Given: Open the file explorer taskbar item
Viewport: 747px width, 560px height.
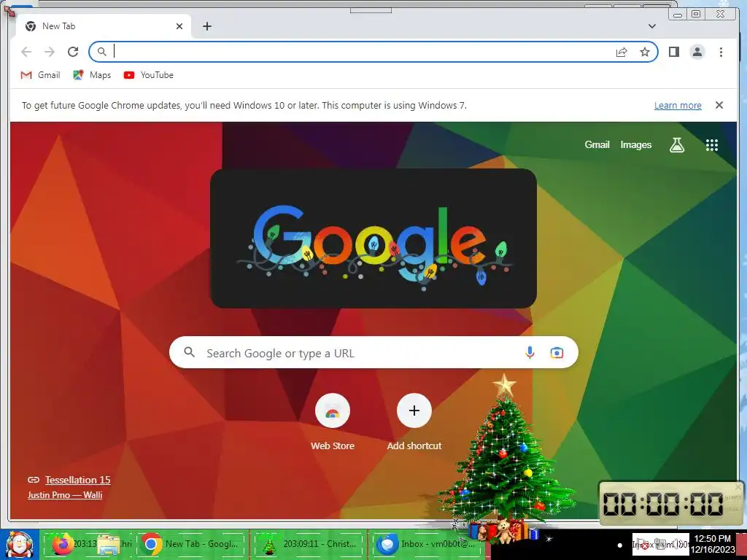Looking at the screenshot, I should pos(109,544).
